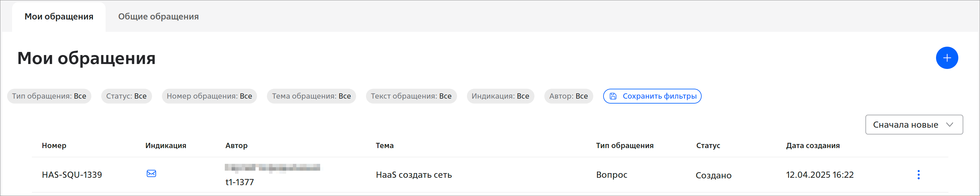Click the Дата создания column header
Screen dimensions: 980x196
click(812, 146)
